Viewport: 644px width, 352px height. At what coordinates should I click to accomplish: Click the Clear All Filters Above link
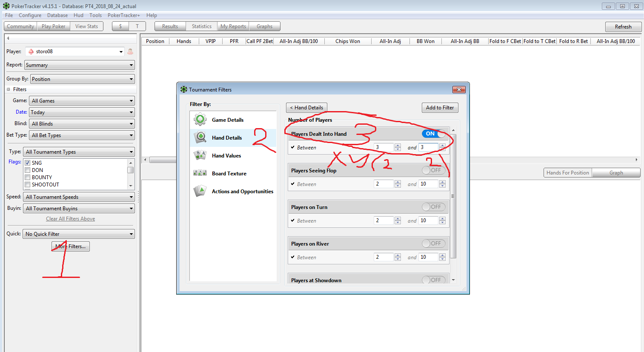point(71,219)
